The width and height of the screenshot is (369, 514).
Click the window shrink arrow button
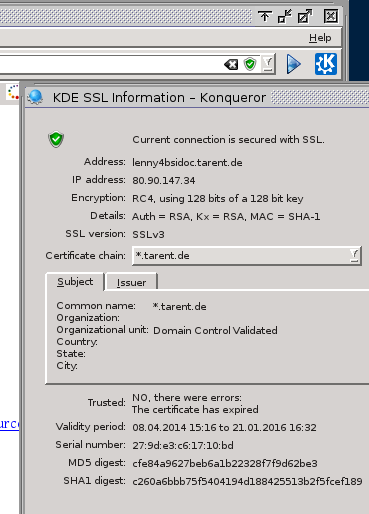(284, 16)
